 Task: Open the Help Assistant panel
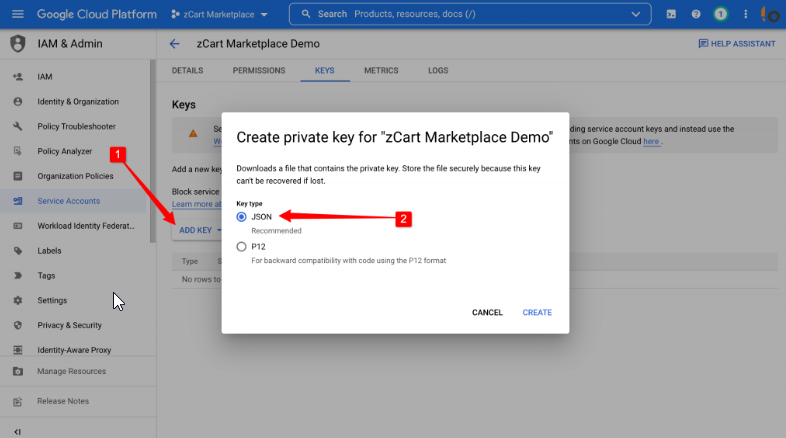(737, 44)
